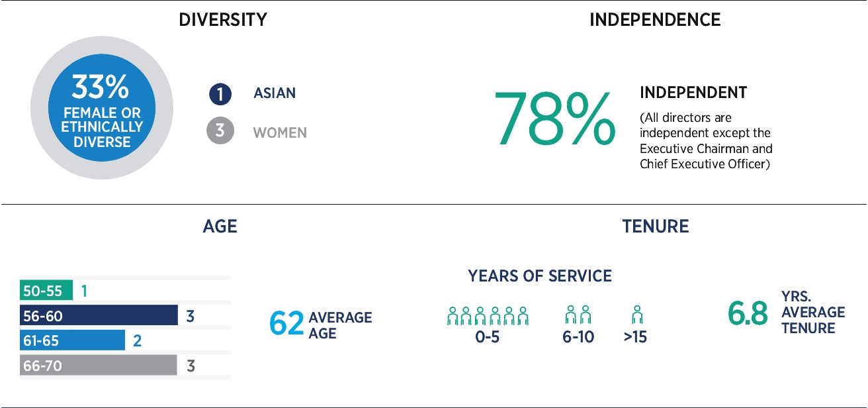The image size is (868, 408).
Task: Click the 62 average age number
Action: pyautogui.click(x=286, y=324)
